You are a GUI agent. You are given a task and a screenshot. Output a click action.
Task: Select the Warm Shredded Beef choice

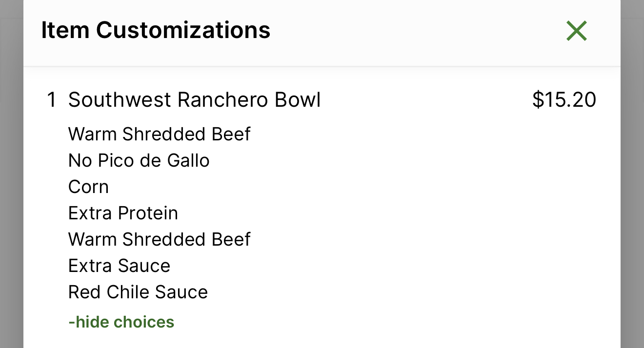(x=160, y=134)
